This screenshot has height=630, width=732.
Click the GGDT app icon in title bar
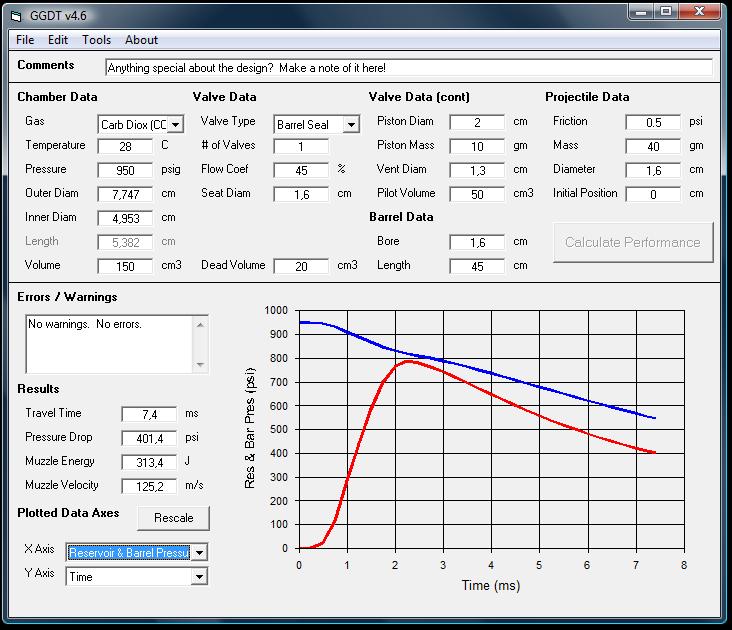[x=16, y=14]
